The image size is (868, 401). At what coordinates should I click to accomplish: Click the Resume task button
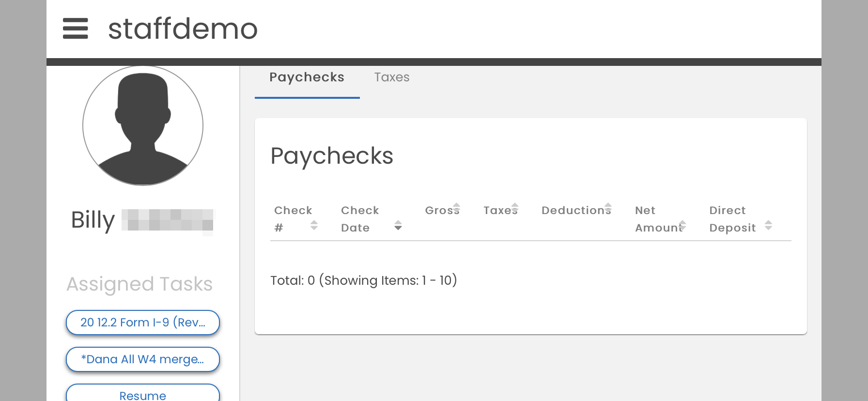(143, 394)
